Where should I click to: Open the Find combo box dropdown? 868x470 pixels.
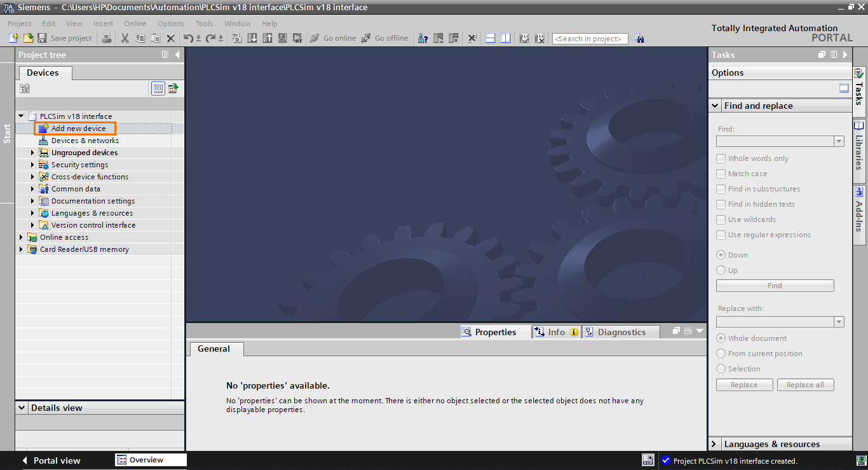pyautogui.click(x=839, y=141)
